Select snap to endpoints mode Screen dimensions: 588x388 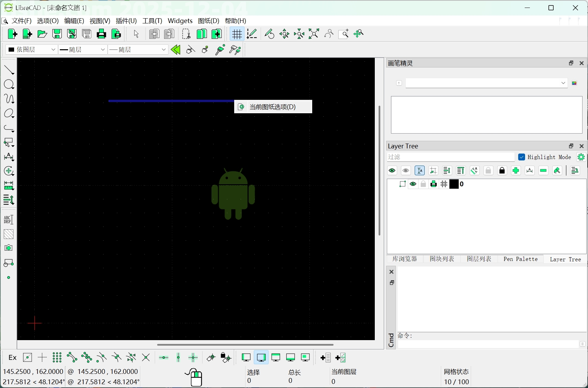click(x=72, y=357)
